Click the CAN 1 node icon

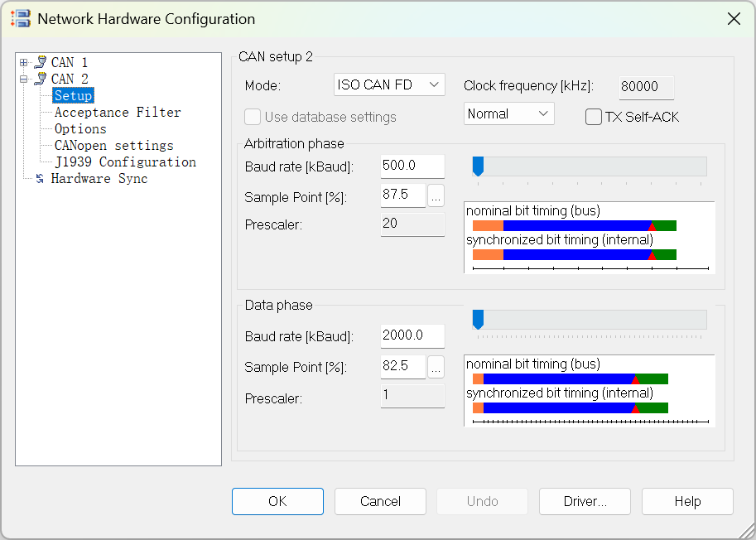pos(40,63)
